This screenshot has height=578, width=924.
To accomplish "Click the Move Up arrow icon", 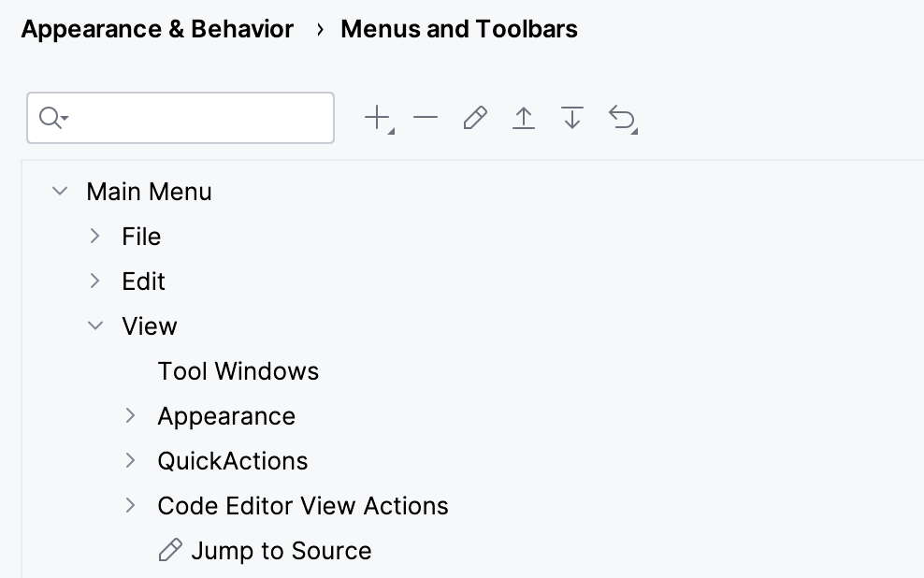I will click(x=523, y=117).
